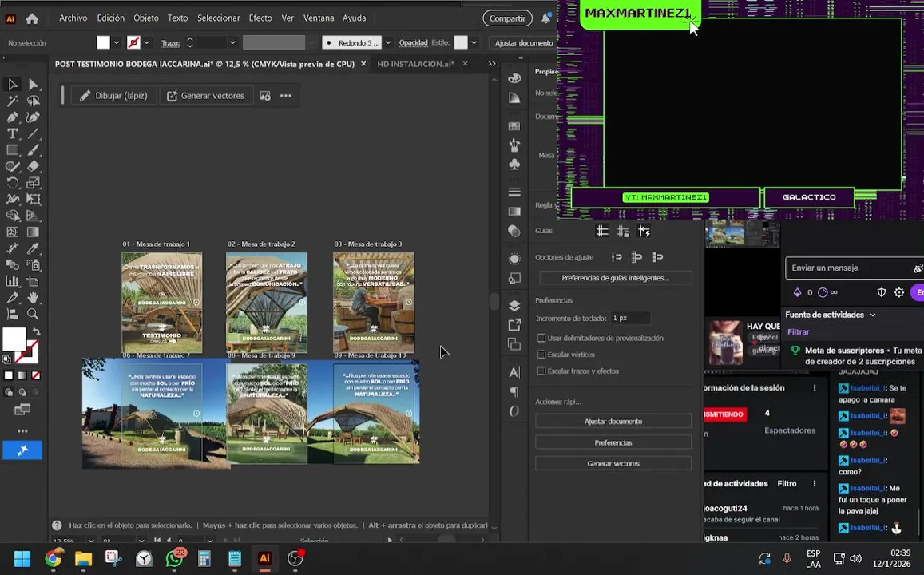
Task: Select the Zoom magnifier tool
Action: pyautogui.click(x=33, y=314)
